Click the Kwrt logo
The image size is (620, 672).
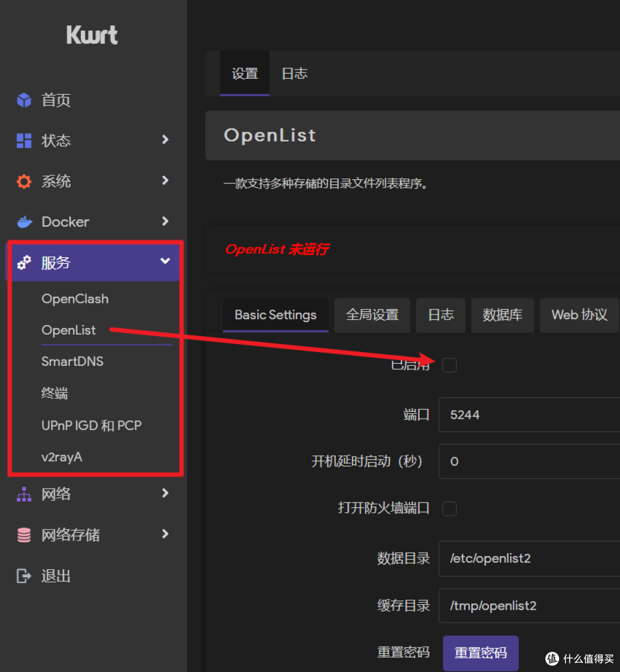[x=92, y=34]
